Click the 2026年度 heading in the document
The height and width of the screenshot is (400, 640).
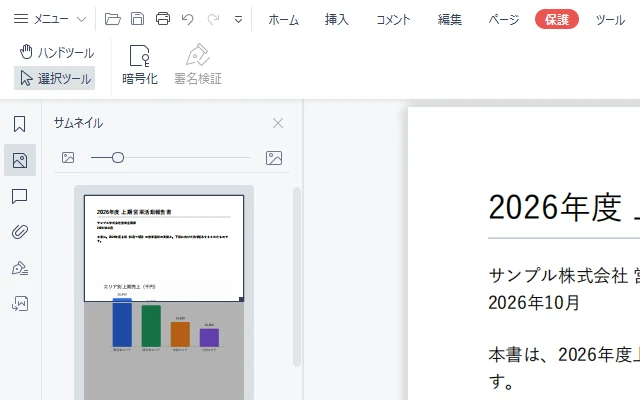[555, 207]
